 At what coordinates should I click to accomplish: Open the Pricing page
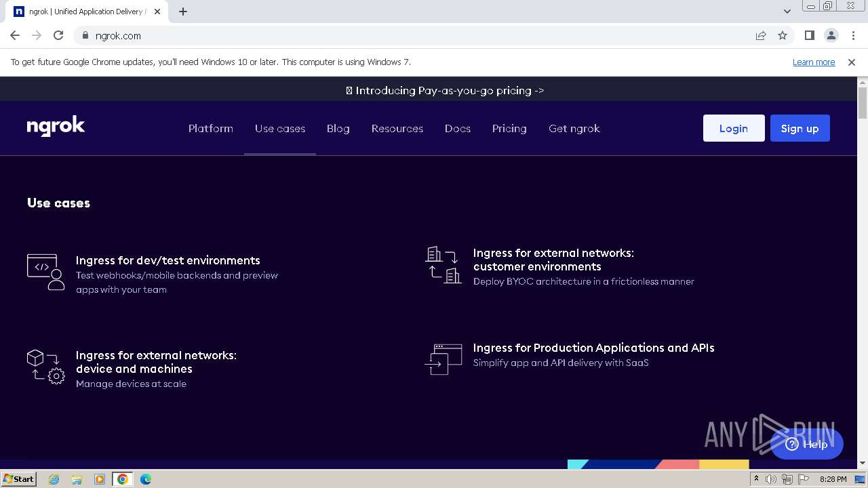point(509,128)
